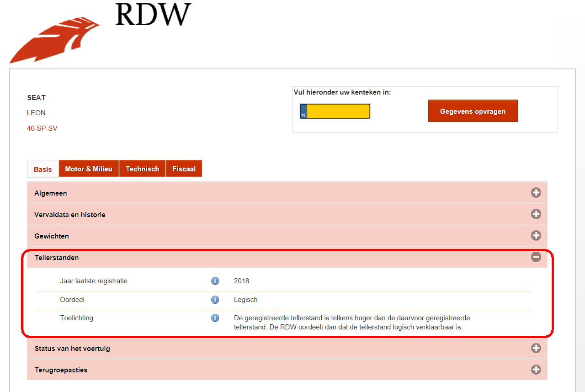Screen dimensions: 585x392
Task: Expand the Algemeen section plus icon
Action: pyautogui.click(x=536, y=193)
